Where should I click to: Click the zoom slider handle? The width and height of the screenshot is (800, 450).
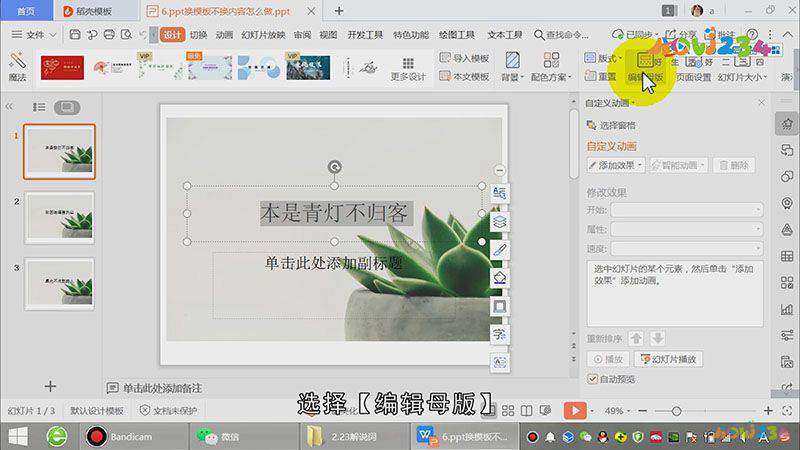[x=677, y=411]
